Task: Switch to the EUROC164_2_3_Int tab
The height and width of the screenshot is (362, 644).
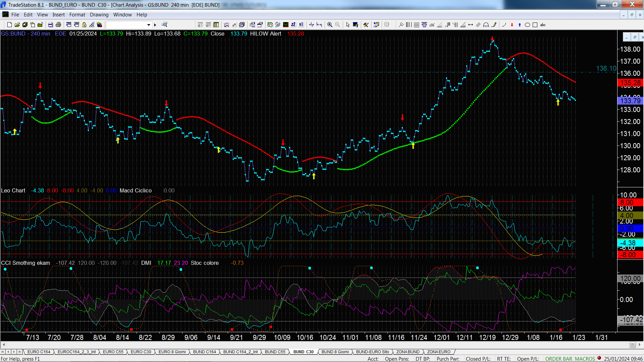Action: tap(76, 352)
